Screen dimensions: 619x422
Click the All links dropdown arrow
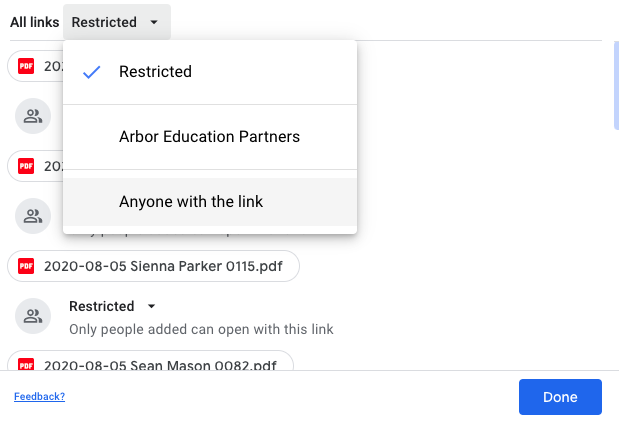(154, 22)
